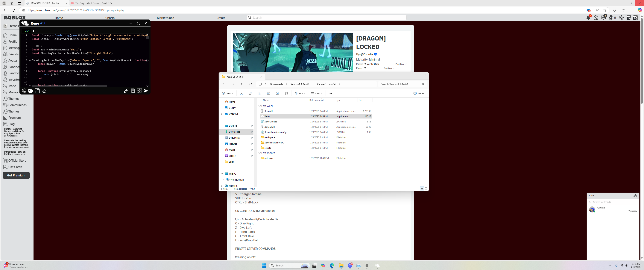Click the Cut scissors icon in File Explorer
The image size is (644, 270).
241,93
